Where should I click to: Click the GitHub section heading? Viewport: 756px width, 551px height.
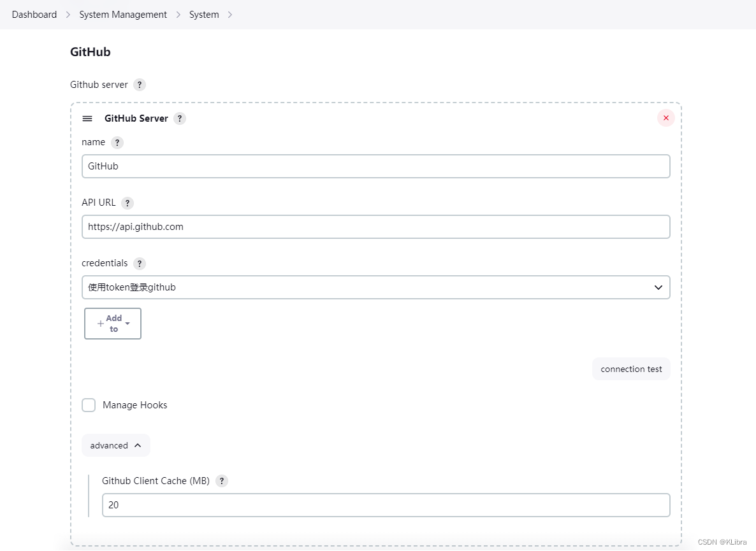tap(90, 52)
